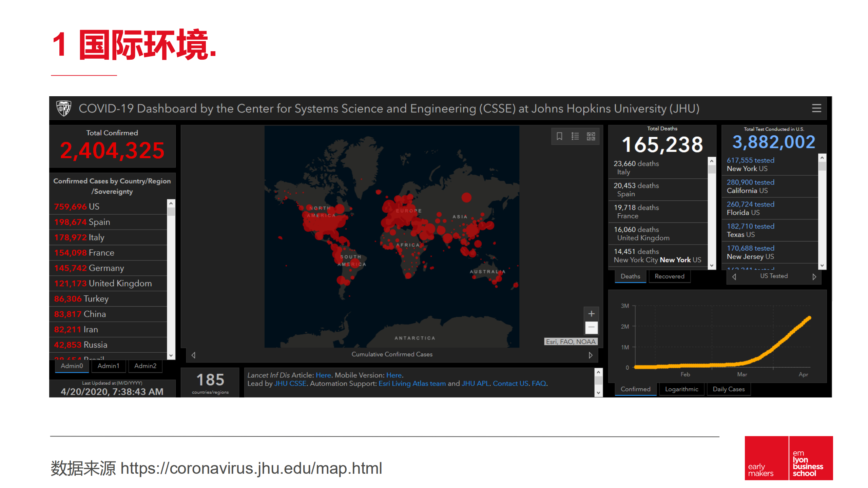Open the hamburger menu in dashboard header
Viewport: 868px width, 488px height.
click(x=816, y=108)
